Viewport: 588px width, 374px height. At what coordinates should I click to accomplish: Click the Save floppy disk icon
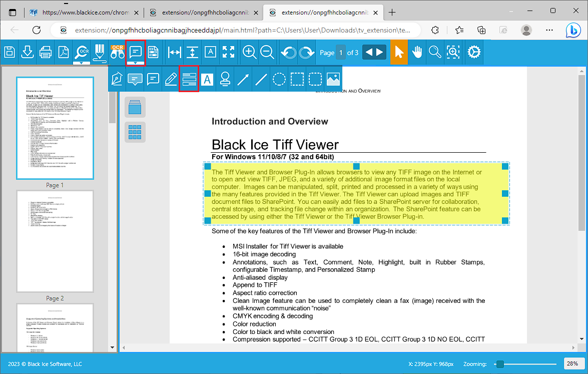pos(10,52)
